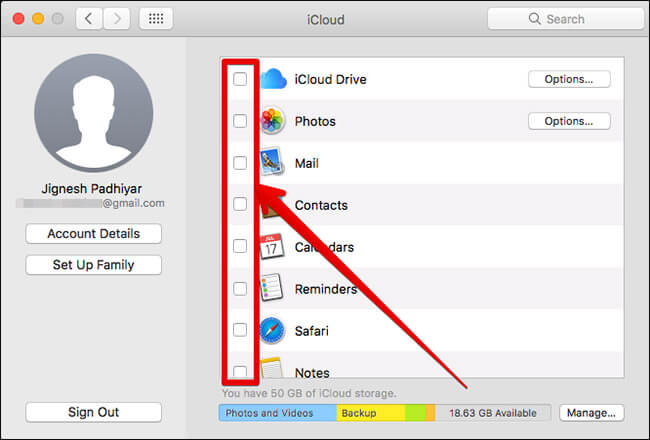Viewport: 650px width, 440px height.
Task: Open Account Details
Action: (x=94, y=233)
